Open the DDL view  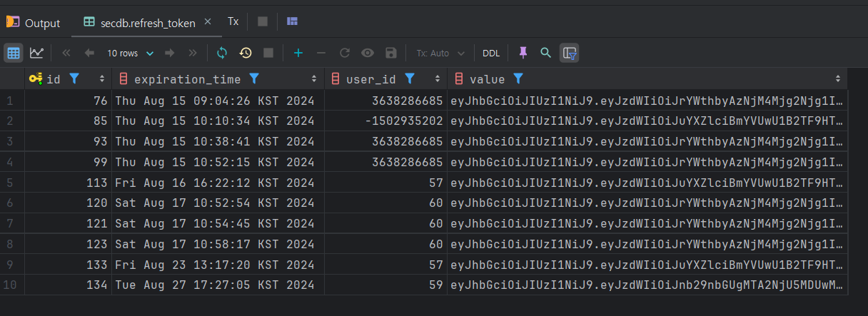click(491, 53)
